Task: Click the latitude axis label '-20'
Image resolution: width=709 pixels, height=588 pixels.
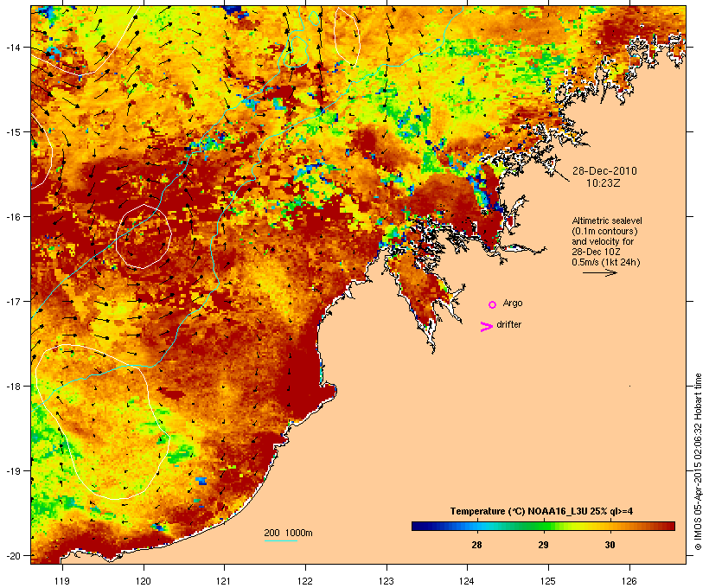Action: click(12, 555)
